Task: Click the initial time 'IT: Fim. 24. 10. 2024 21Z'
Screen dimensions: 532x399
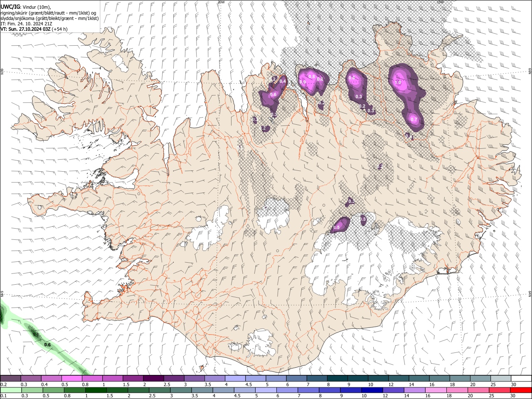Action: (x=26, y=24)
